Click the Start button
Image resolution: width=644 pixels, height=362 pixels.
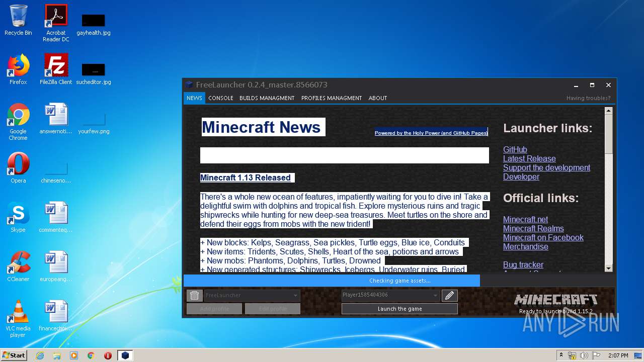tap(14, 355)
